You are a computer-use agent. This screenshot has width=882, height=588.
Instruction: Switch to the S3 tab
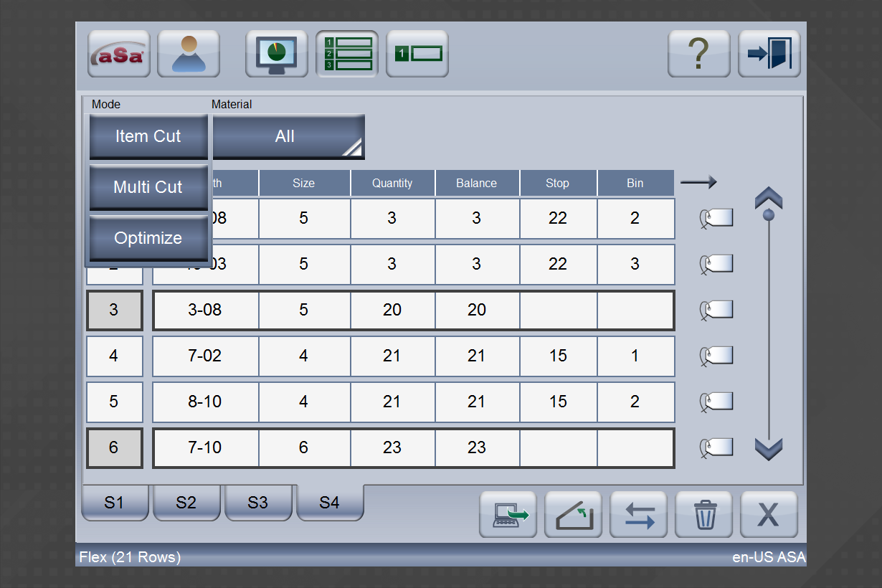[x=258, y=503]
